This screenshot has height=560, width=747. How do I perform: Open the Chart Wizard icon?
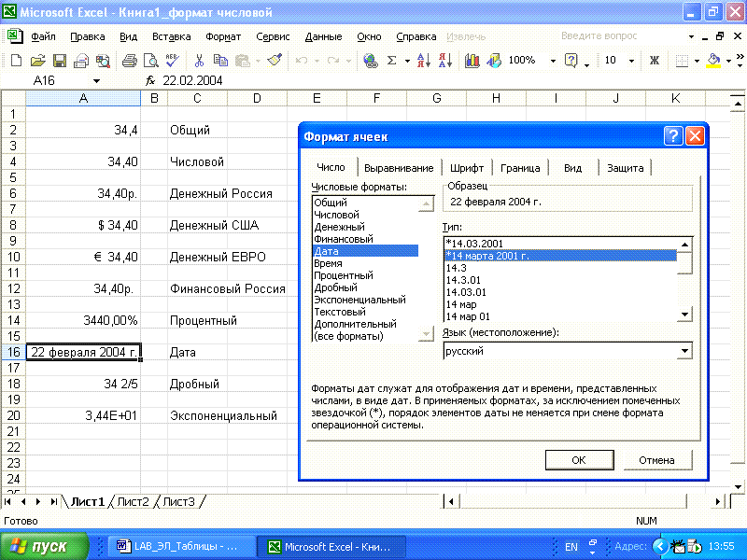(472, 61)
